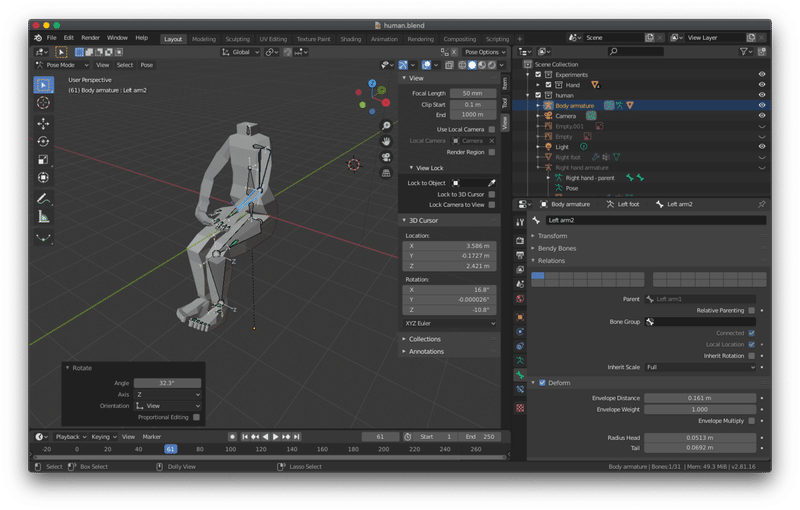Viewport: 800px width, 510px height.
Task: Switch to the Animation workspace tab
Action: click(x=384, y=39)
